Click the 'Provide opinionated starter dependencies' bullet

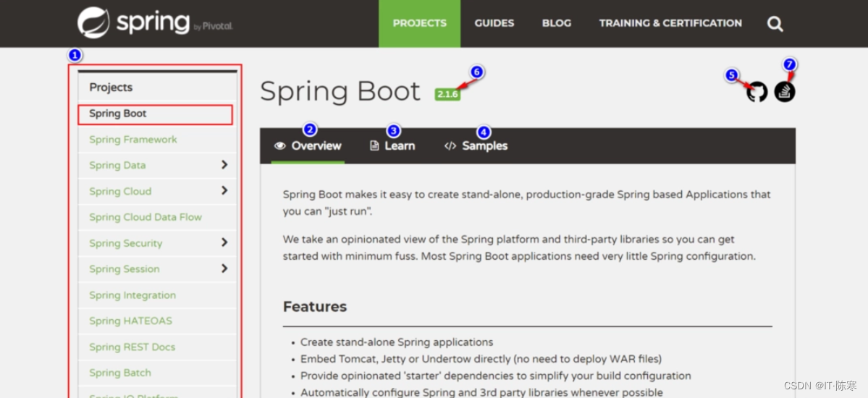pyautogui.click(x=495, y=376)
